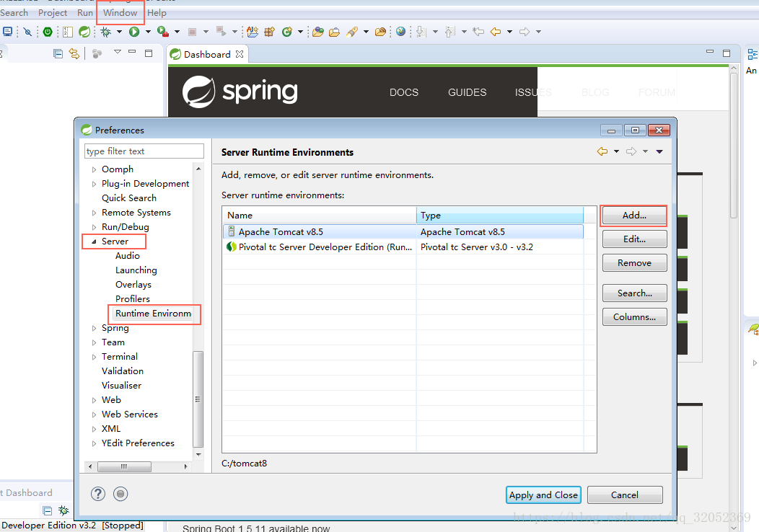The width and height of the screenshot is (759, 532).
Task: Close the Dashboard tab
Action: pyautogui.click(x=239, y=54)
